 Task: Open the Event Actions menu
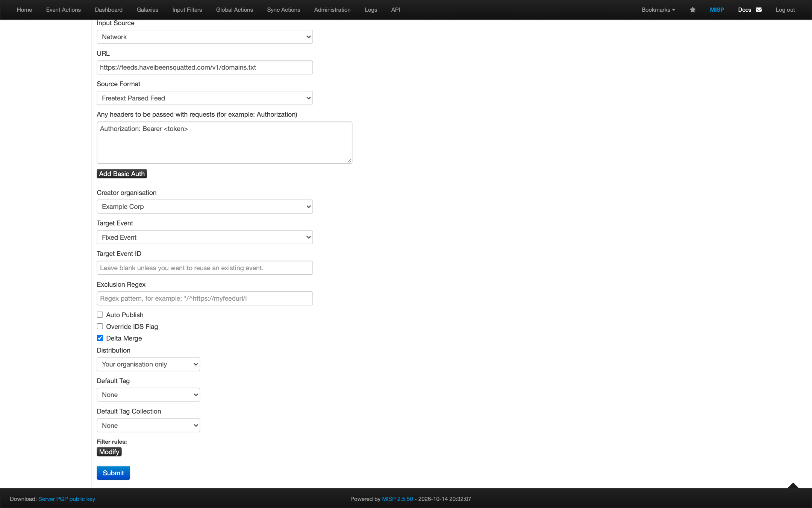[64, 10]
